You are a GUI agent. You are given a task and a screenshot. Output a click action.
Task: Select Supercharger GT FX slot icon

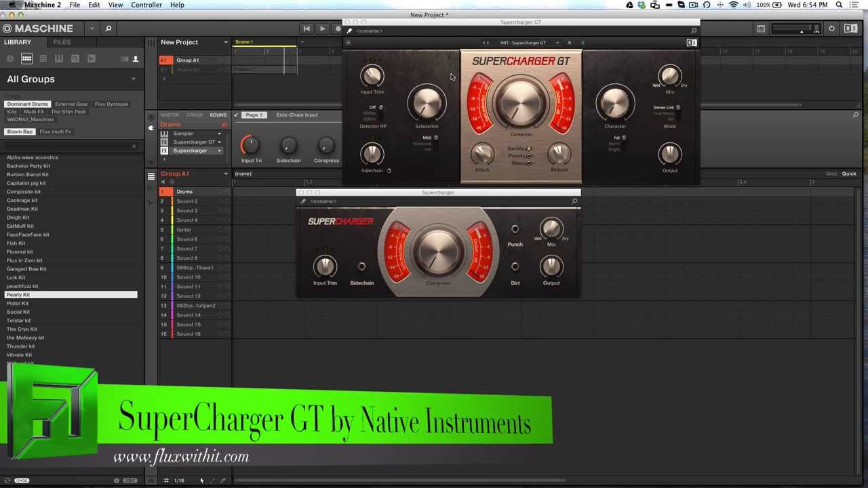click(x=164, y=142)
